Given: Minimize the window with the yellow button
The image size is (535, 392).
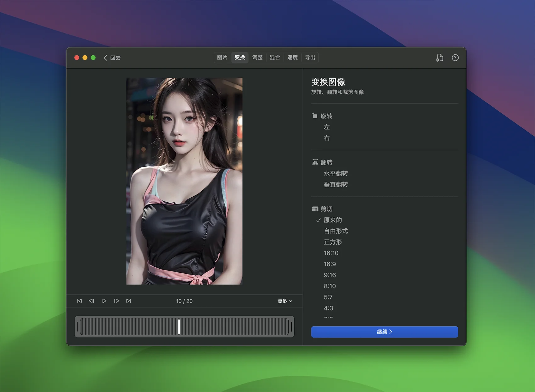Looking at the screenshot, I should click(85, 58).
